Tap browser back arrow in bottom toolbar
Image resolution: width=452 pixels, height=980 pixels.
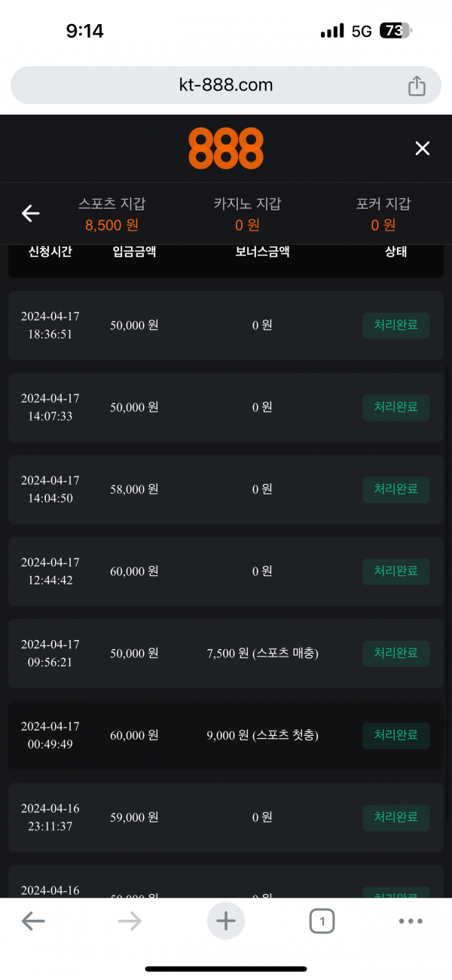tap(33, 920)
